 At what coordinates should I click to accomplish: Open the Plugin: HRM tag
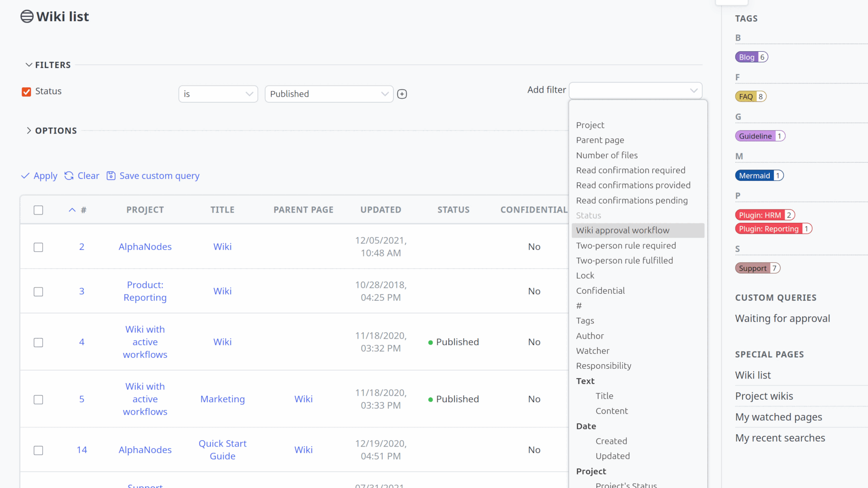click(765, 215)
